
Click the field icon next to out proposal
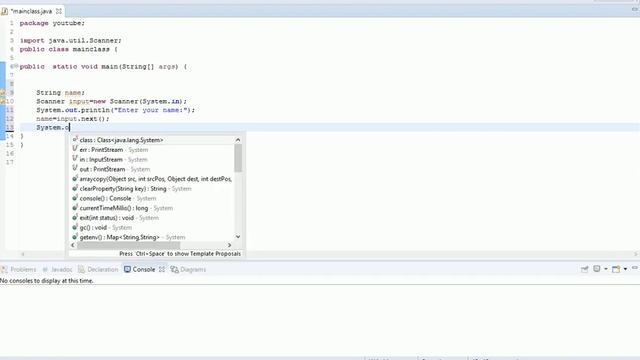pyautogui.click(x=75, y=169)
